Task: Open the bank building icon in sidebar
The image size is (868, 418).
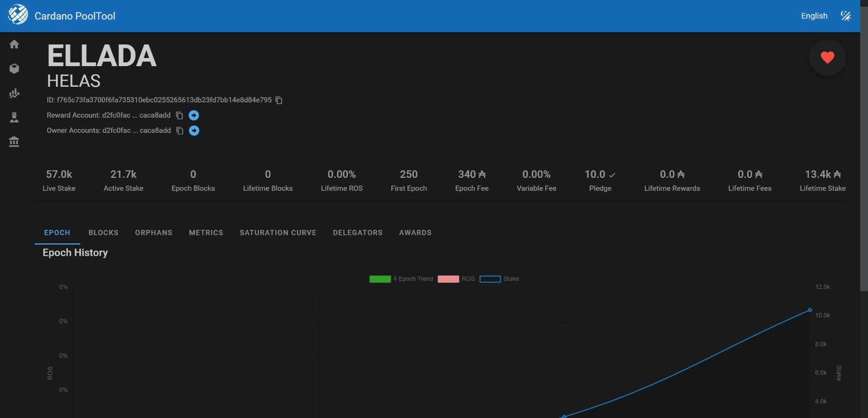Action: tap(14, 142)
